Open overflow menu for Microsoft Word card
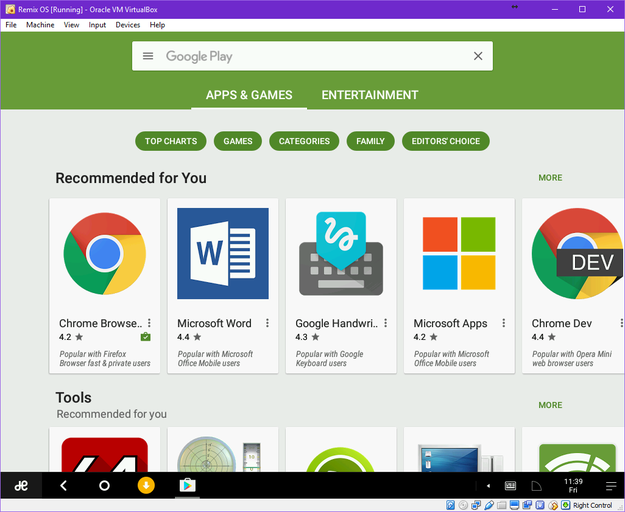Image resolution: width=625 pixels, height=512 pixels. click(267, 323)
